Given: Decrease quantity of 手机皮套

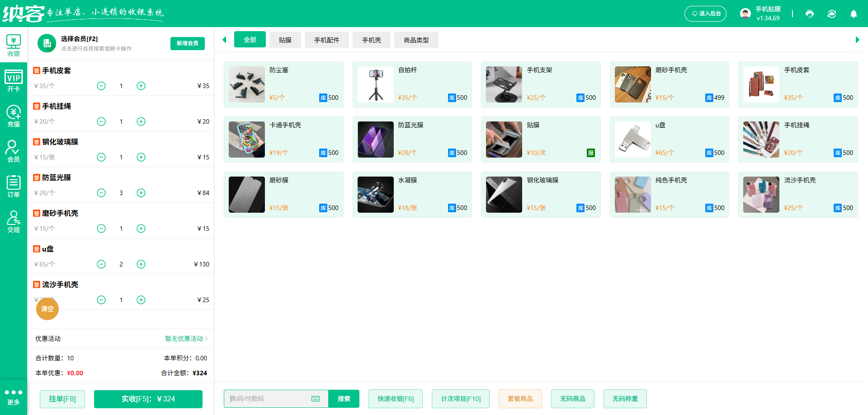Looking at the screenshot, I should 101,86.
